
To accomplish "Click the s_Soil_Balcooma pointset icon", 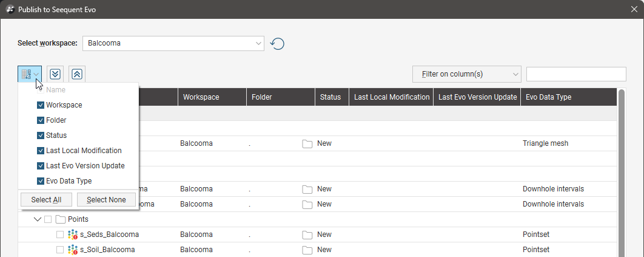I will pyautogui.click(x=73, y=250).
